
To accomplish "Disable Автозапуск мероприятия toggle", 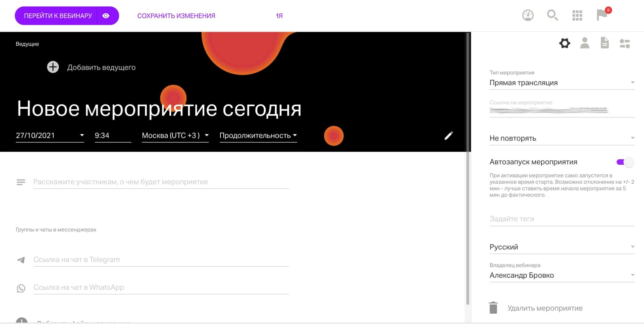I will [625, 162].
